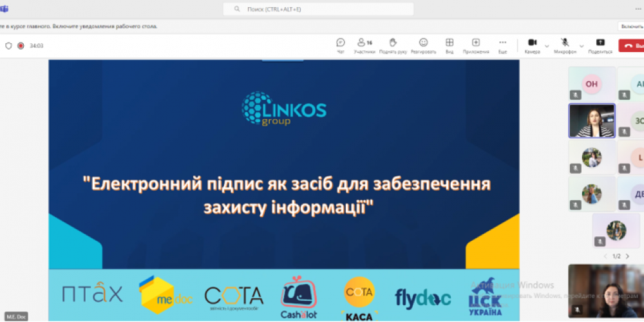Open the More actions menu
This screenshot has height=322, width=644.
pyautogui.click(x=502, y=45)
